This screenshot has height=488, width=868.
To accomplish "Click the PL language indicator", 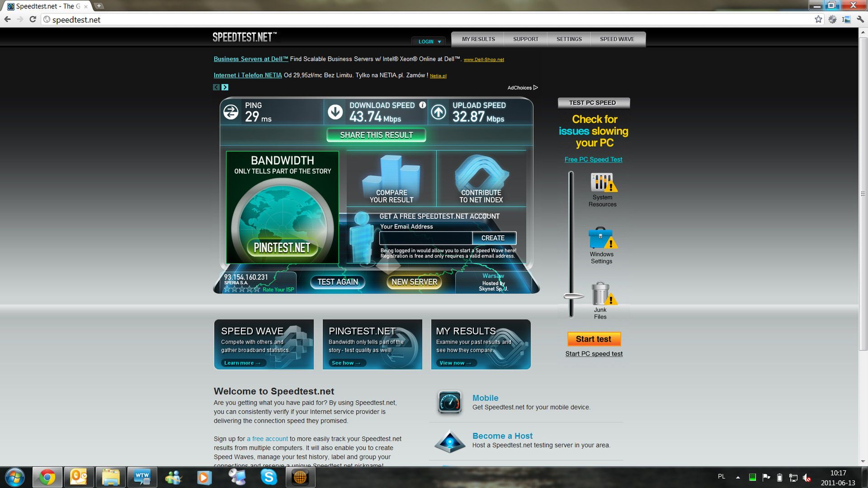I will (x=722, y=477).
